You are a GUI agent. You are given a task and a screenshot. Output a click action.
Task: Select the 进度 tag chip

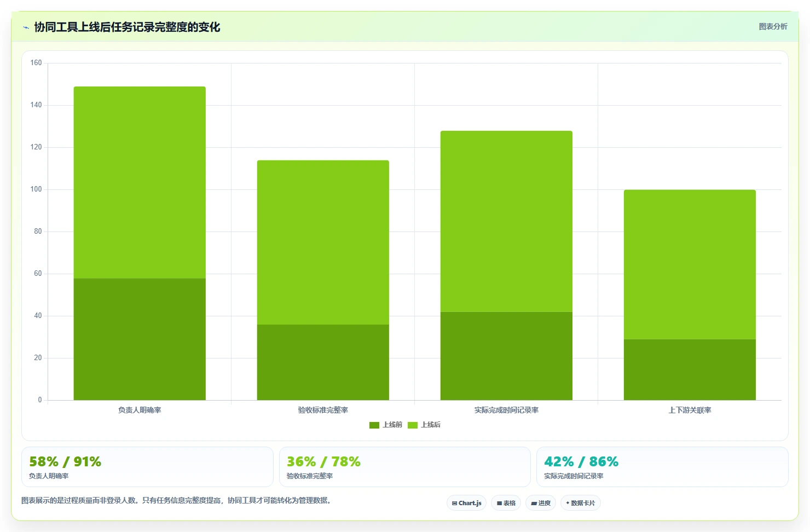(541, 503)
